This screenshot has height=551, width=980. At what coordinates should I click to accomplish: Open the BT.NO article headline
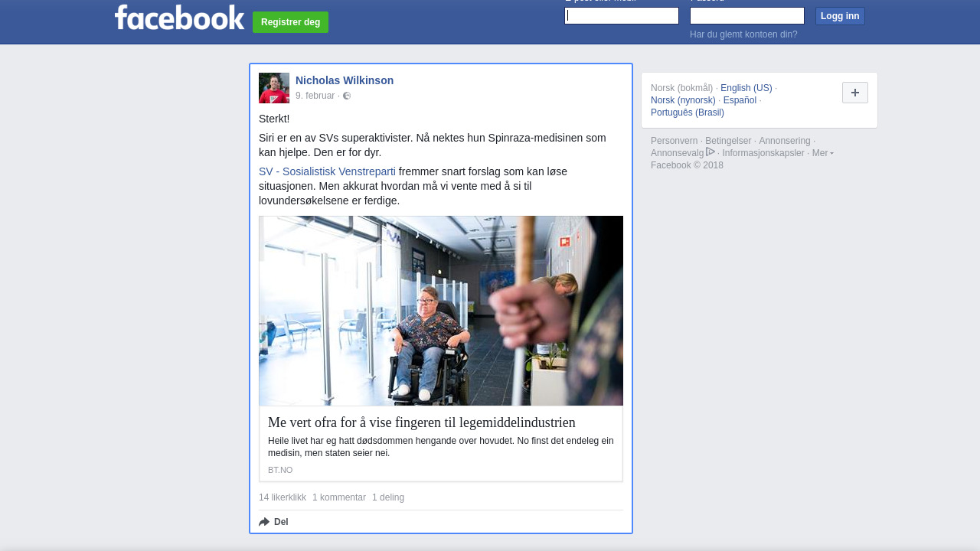pos(422,422)
